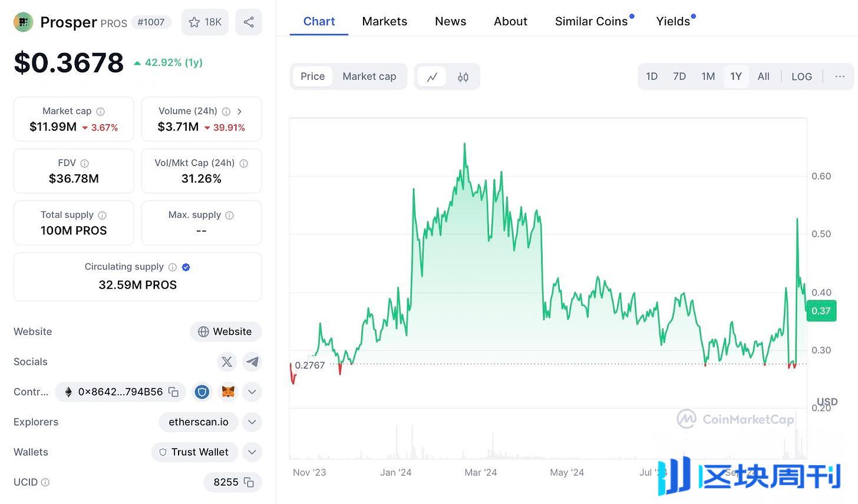Click the Prosper coin logo icon
Image resolution: width=858 pixels, height=504 pixels.
(x=24, y=22)
